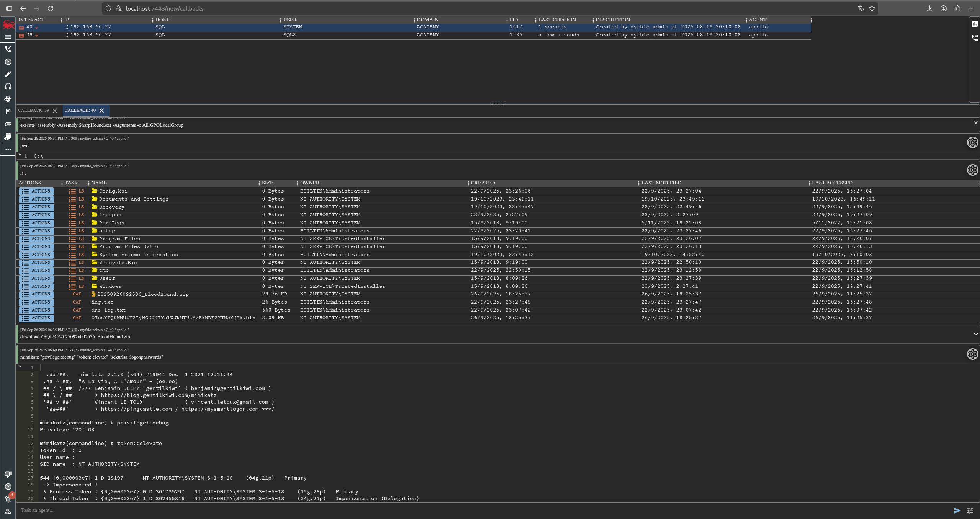Image resolution: width=980 pixels, height=519 pixels.
Task: Open the socks proxies sidebar icon
Action: [x=8, y=137]
